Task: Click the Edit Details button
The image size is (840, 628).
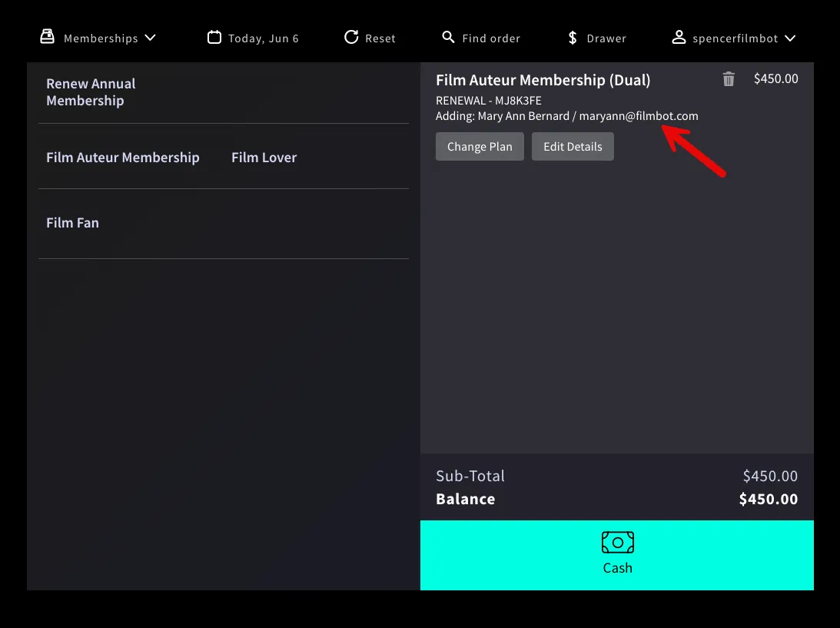Action: 573,146
